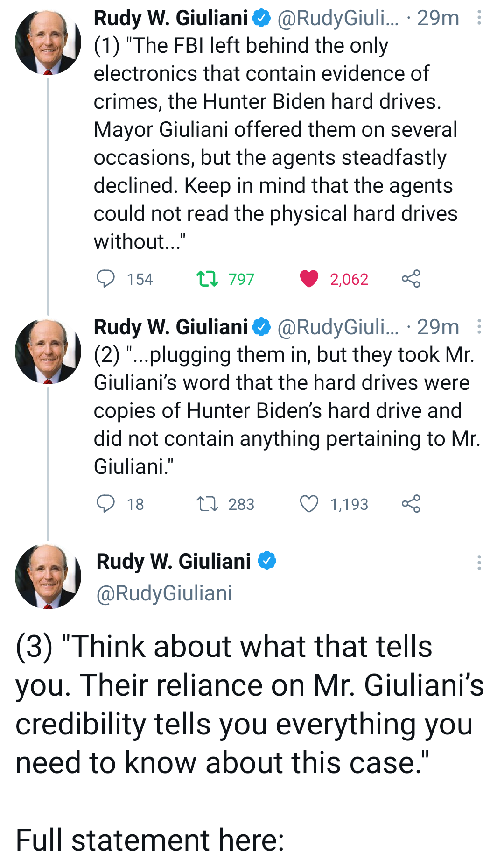504x860 pixels.
Task: Click verified badge on the second tweet
Action: click(x=261, y=327)
